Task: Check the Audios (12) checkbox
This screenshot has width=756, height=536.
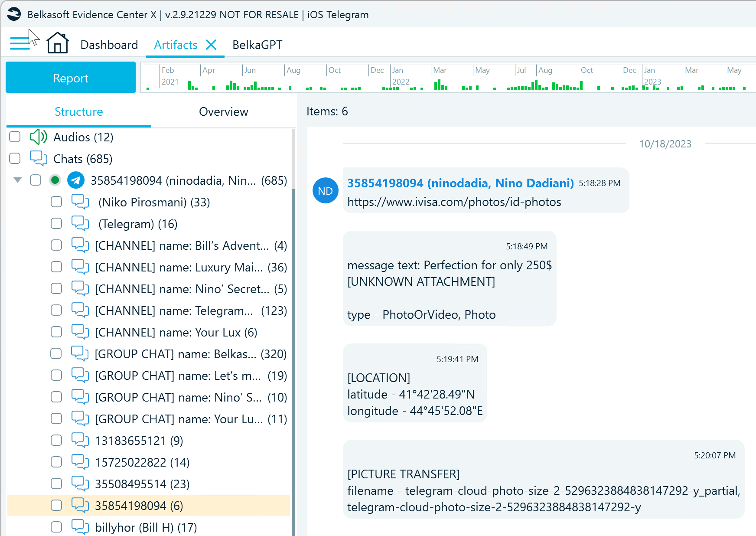Action: click(15, 137)
